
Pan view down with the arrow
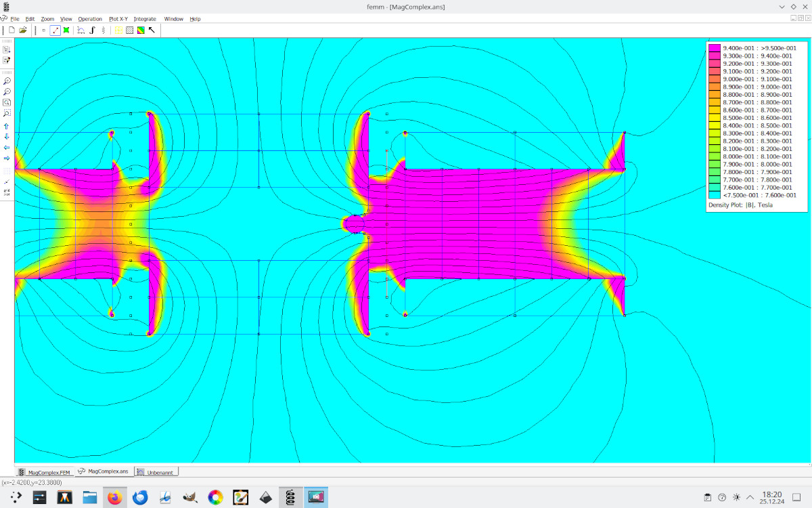click(7, 137)
